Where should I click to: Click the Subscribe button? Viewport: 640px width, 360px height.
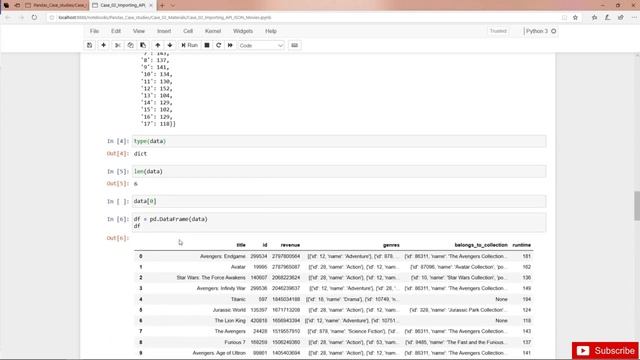click(x=605, y=351)
